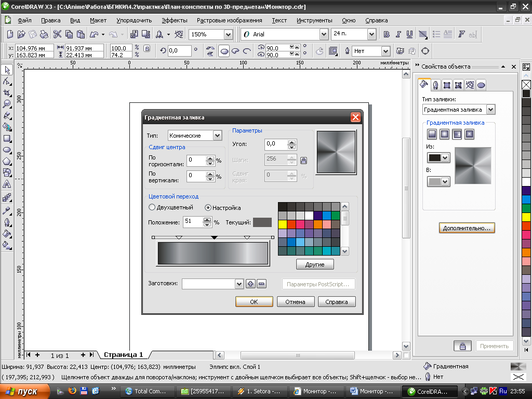Click the Undo arrow icon
The image size is (532, 399).
(x=94, y=34)
